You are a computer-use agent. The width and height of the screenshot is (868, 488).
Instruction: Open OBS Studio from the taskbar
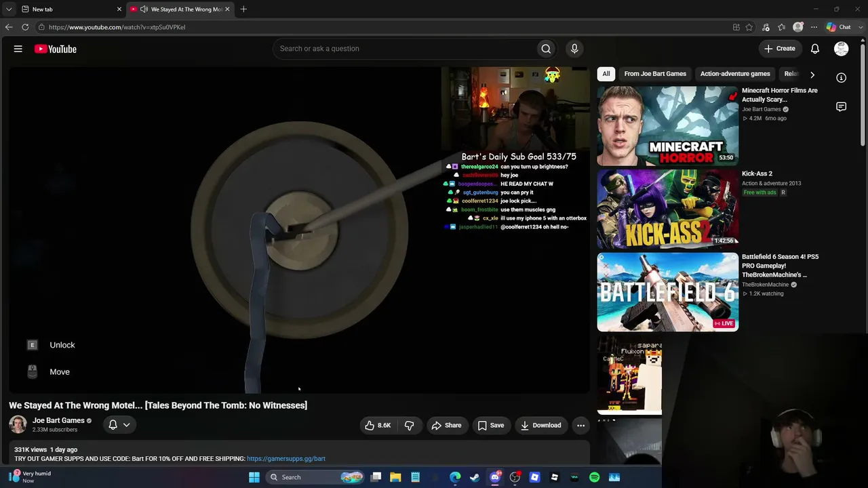click(x=515, y=477)
